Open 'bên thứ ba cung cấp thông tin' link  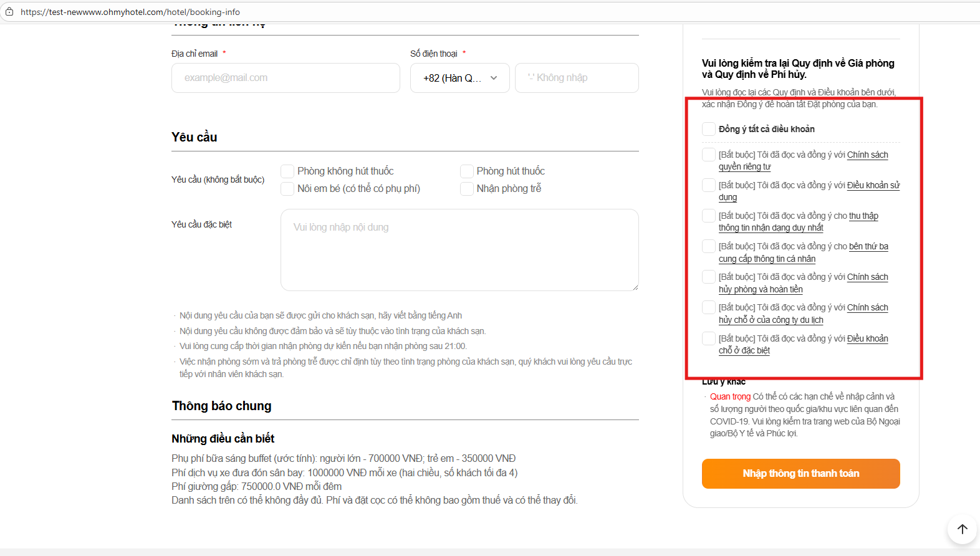(x=804, y=252)
